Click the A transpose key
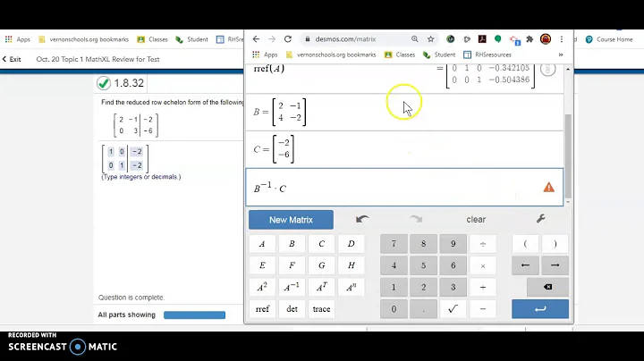 [322, 287]
